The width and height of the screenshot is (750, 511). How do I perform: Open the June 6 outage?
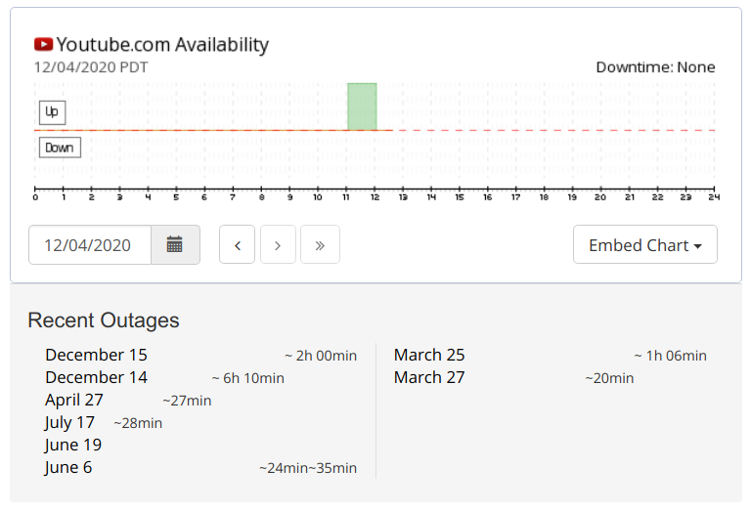[68, 467]
